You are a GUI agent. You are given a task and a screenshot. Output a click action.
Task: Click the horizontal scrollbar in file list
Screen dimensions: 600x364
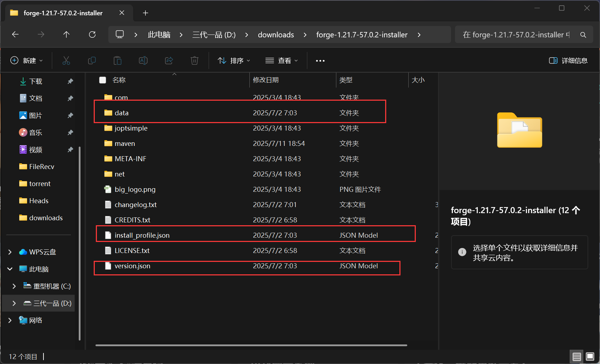pos(251,345)
